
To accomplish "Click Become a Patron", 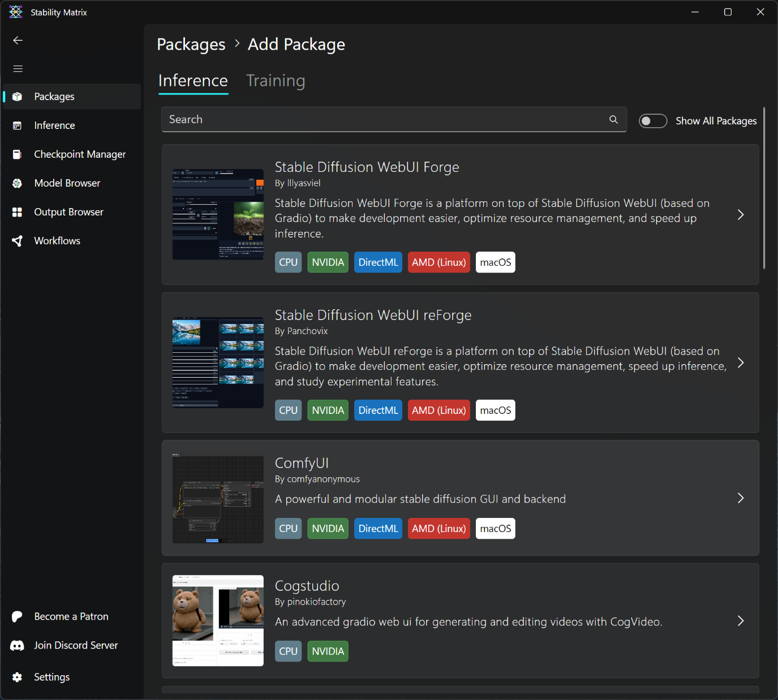I will [x=71, y=616].
